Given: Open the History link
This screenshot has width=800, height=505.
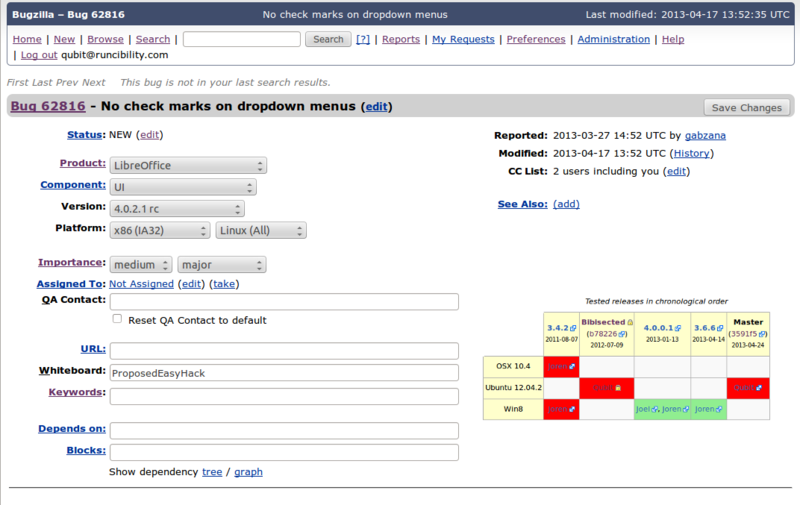Looking at the screenshot, I should [x=691, y=154].
